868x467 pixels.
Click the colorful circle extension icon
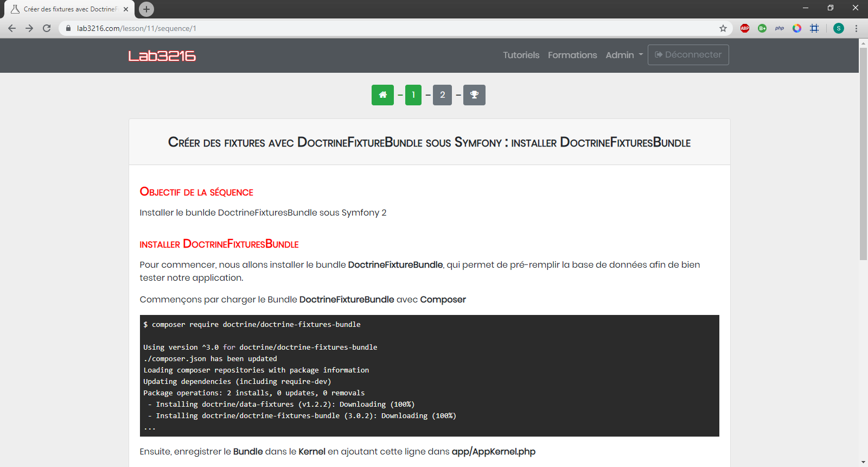[797, 28]
